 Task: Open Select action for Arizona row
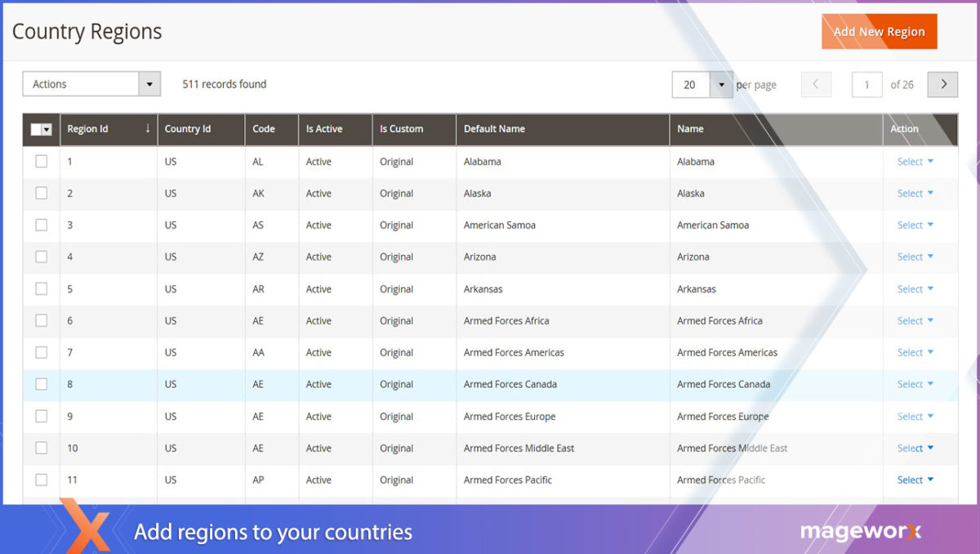click(x=915, y=257)
